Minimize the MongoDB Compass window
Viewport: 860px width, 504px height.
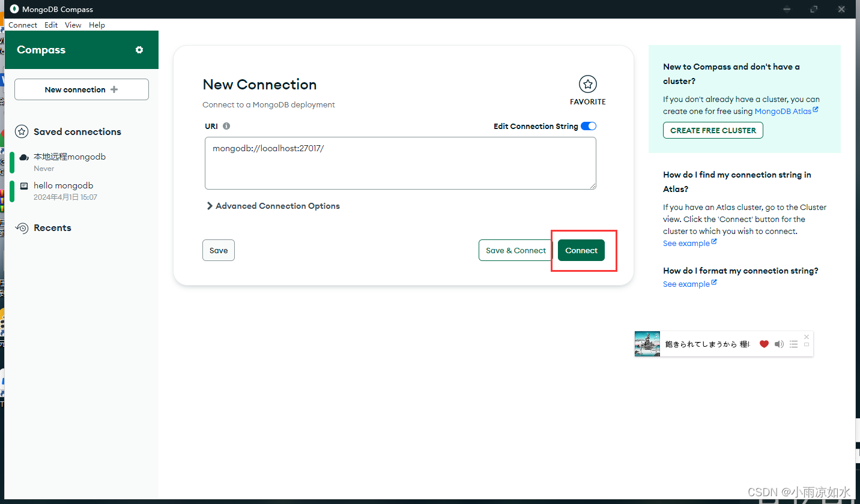(x=787, y=9)
